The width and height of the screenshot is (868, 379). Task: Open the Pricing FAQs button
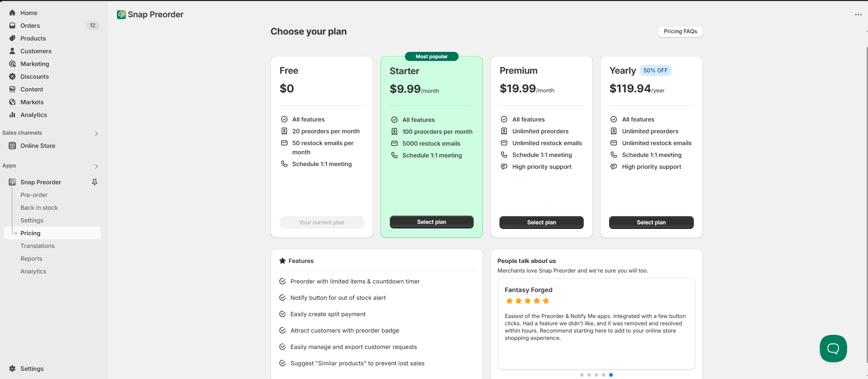680,31
